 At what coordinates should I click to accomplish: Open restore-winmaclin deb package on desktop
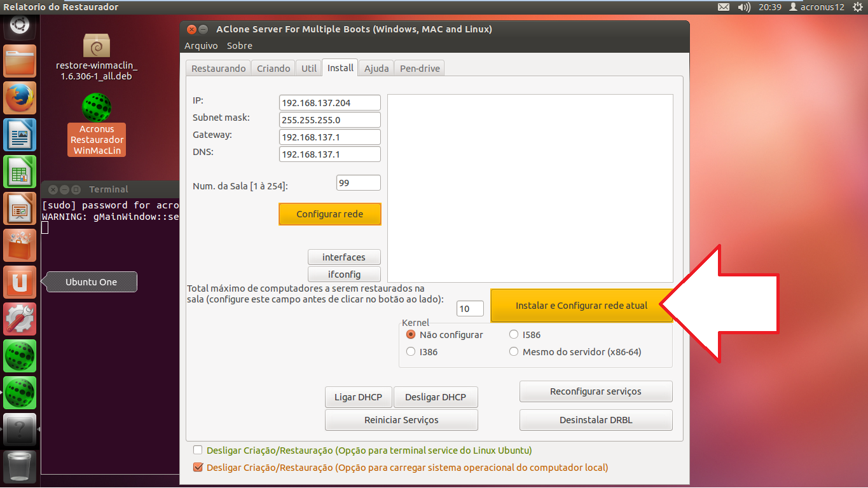pos(97,57)
